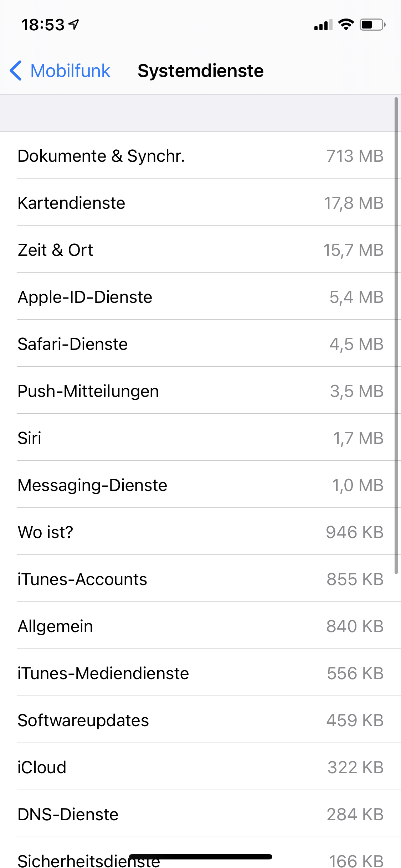Tap the cellular signal bars icon
The image size is (401, 868).
click(323, 25)
